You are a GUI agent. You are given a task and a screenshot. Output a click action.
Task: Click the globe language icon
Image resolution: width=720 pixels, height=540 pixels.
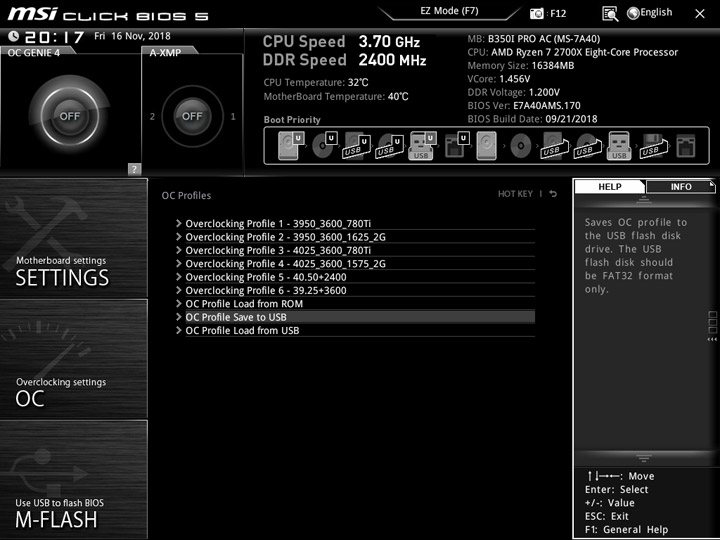[x=633, y=13]
